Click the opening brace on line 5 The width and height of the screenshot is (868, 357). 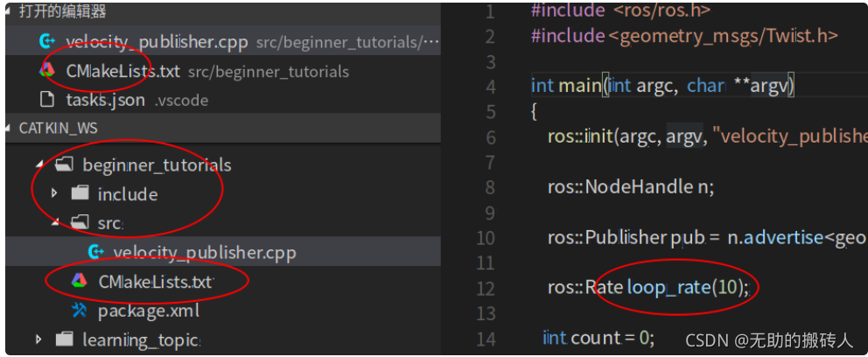(535, 112)
